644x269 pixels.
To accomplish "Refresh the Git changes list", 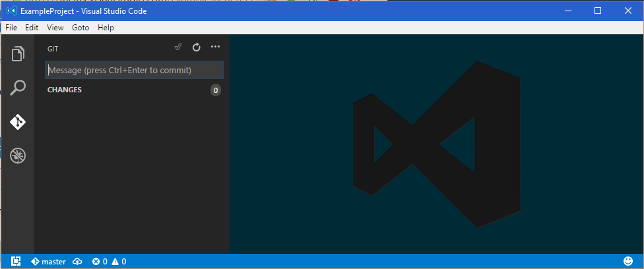I will pyautogui.click(x=196, y=47).
